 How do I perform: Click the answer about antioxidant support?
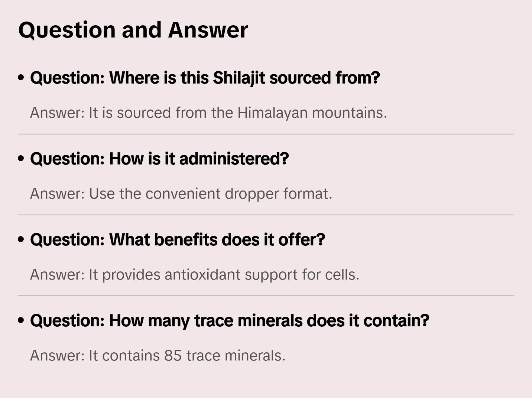point(195,275)
